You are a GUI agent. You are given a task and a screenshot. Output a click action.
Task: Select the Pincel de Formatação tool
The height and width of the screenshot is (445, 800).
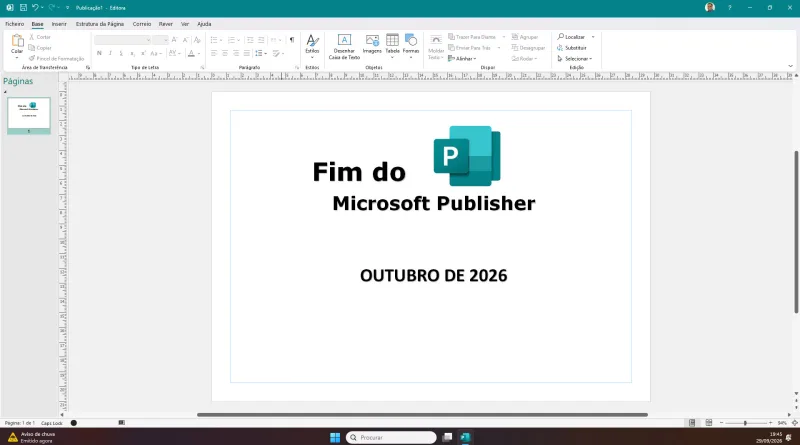click(x=56, y=59)
